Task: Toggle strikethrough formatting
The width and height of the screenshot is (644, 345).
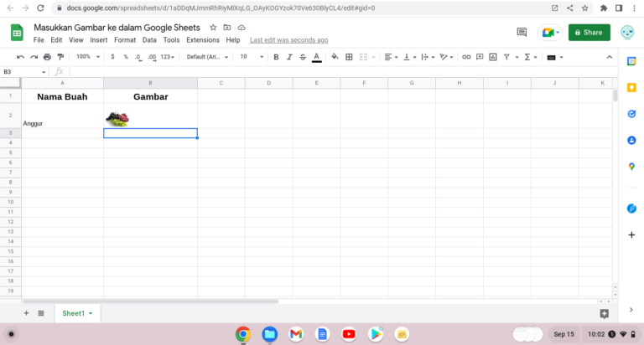Action: pyautogui.click(x=303, y=57)
